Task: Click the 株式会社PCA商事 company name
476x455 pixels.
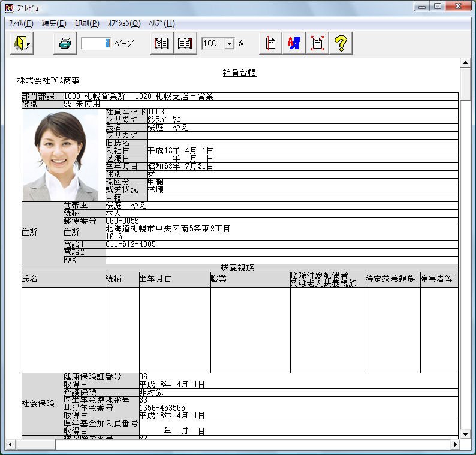Action: [49, 80]
